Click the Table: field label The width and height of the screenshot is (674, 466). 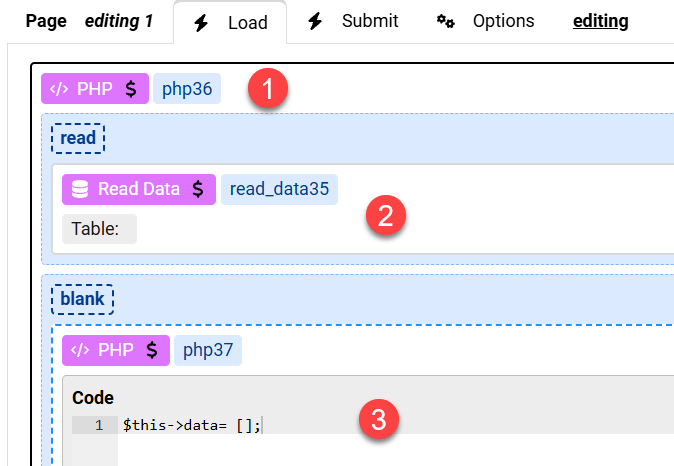99,229
